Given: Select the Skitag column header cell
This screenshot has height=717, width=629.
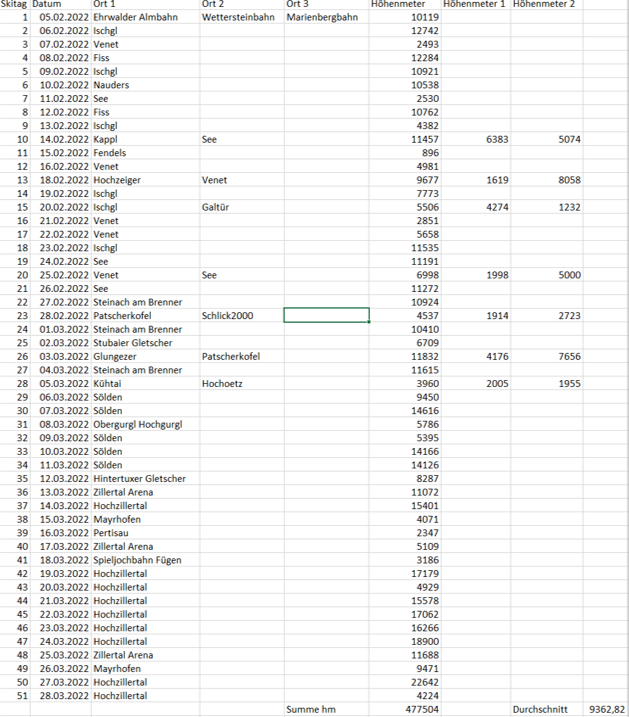Looking at the screenshot, I should tap(15, 5).
